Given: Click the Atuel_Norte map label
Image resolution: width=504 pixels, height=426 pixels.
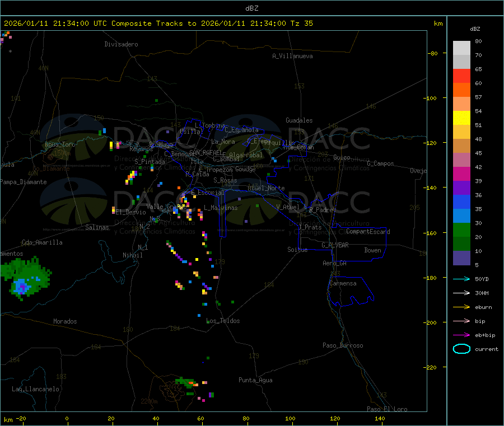Looking at the screenshot, I should coord(266,188).
